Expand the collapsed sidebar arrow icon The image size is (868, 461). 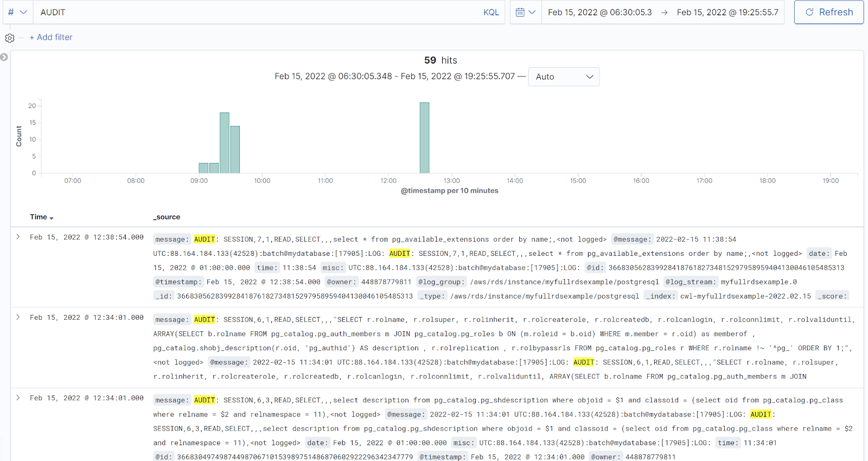pyautogui.click(x=4, y=57)
